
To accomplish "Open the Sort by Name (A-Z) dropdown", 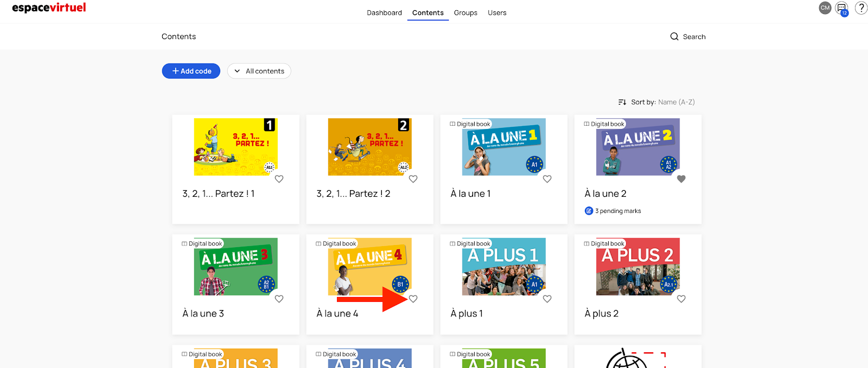I will click(676, 102).
